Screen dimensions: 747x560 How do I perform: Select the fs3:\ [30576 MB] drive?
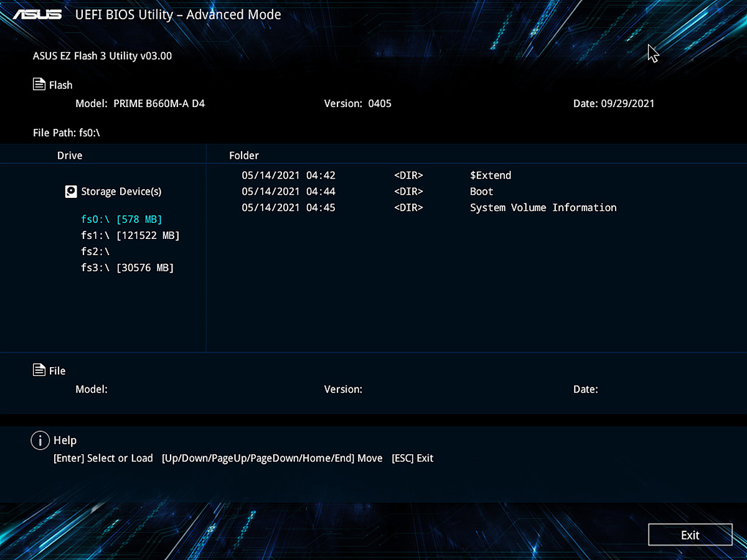coord(127,268)
